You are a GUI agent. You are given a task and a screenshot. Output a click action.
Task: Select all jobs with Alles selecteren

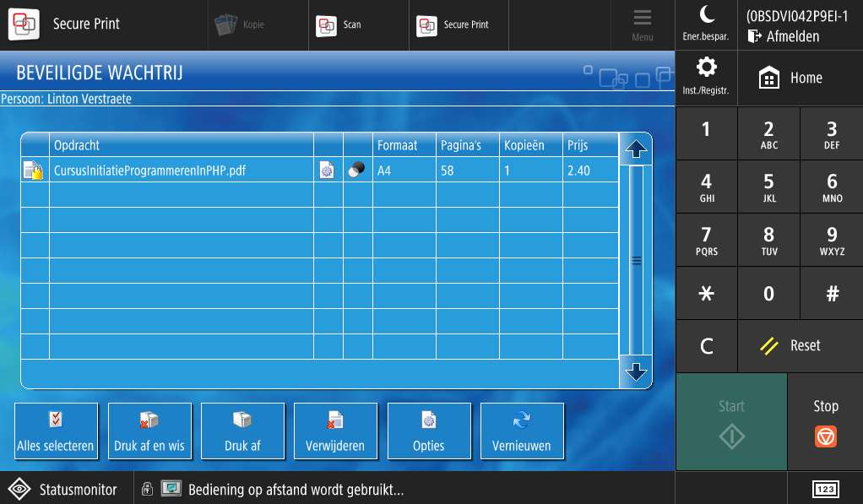(56, 431)
